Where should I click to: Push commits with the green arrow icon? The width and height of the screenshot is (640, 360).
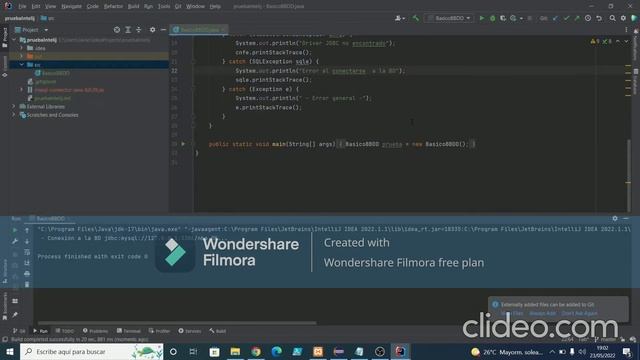[x=577, y=18]
